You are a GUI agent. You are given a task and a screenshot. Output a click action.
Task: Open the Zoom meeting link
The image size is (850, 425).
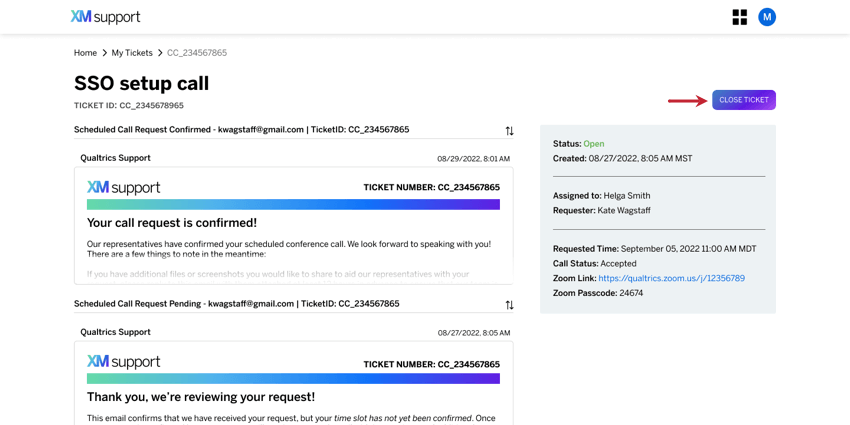point(672,278)
